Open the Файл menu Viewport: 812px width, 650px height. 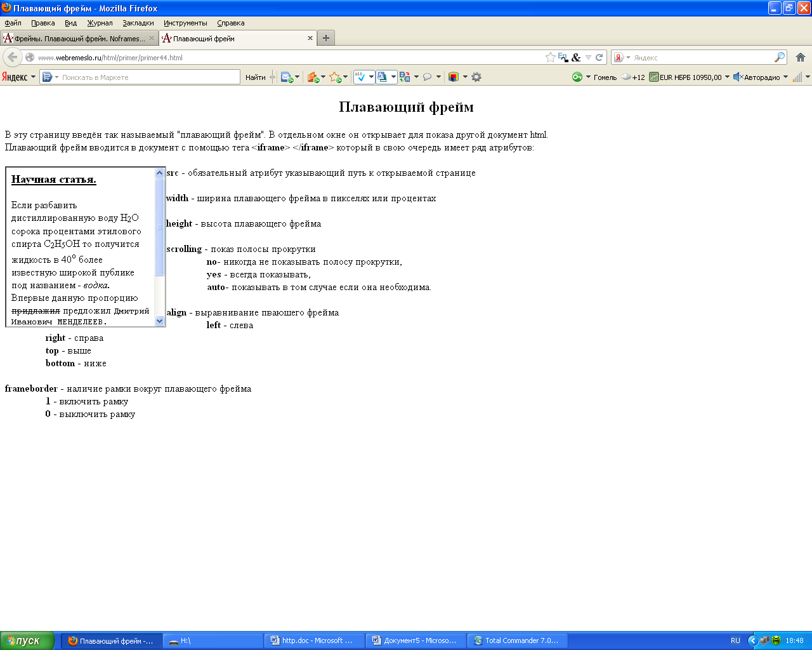[13, 23]
